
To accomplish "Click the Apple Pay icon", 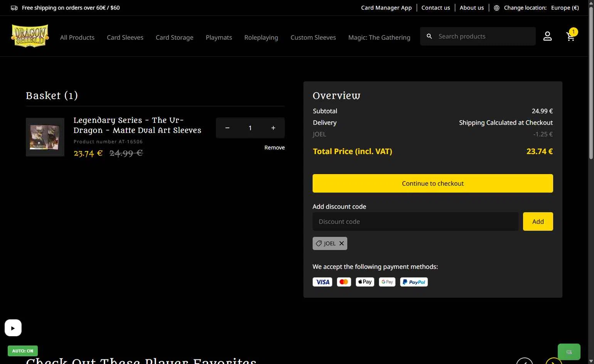I will 365,282.
